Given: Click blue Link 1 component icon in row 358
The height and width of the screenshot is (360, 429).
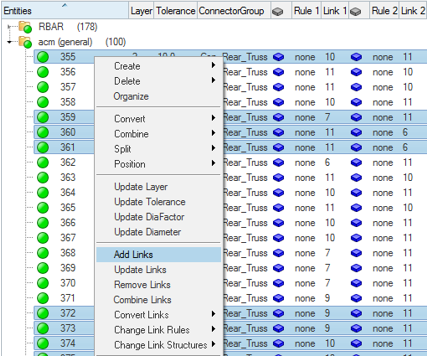Looking at the screenshot, I should click(x=278, y=103).
